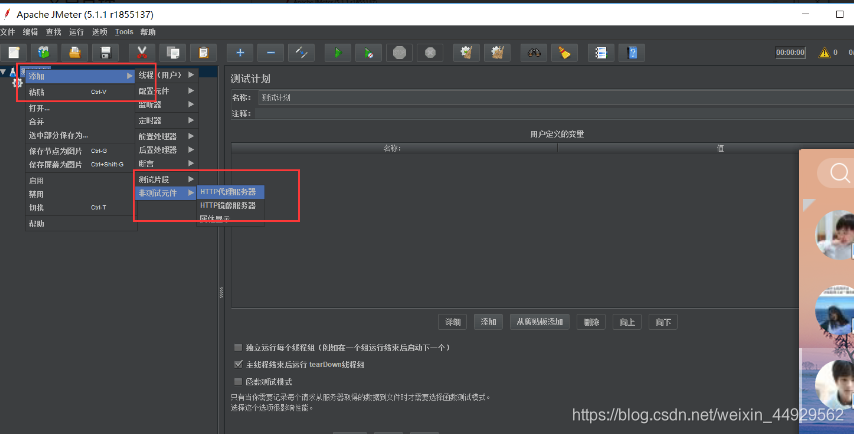This screenshot has height=434, width=854.
Task: Click the Open file folder icon
Action: tap(75, 52)
